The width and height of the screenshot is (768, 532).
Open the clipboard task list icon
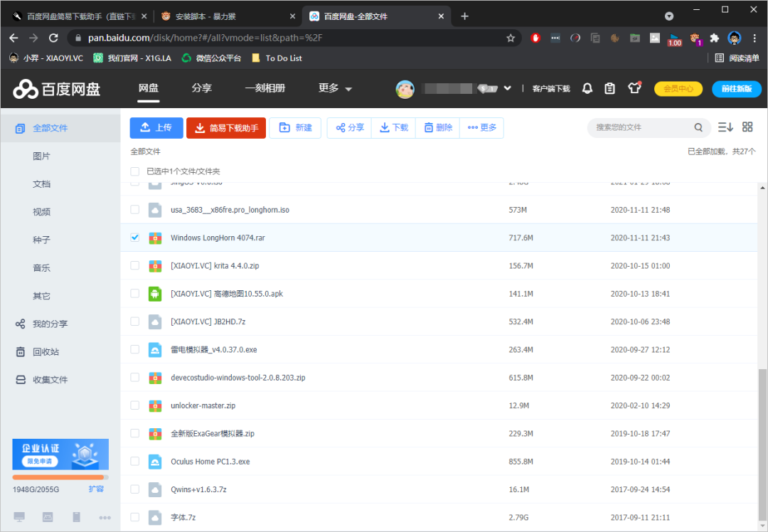click(609, 88)
